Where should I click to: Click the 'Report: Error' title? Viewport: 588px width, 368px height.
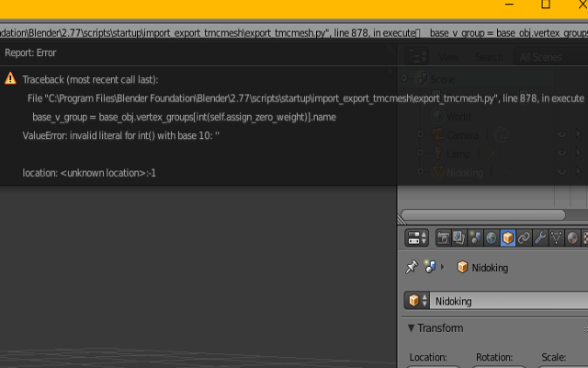click(x=30, y=53)
